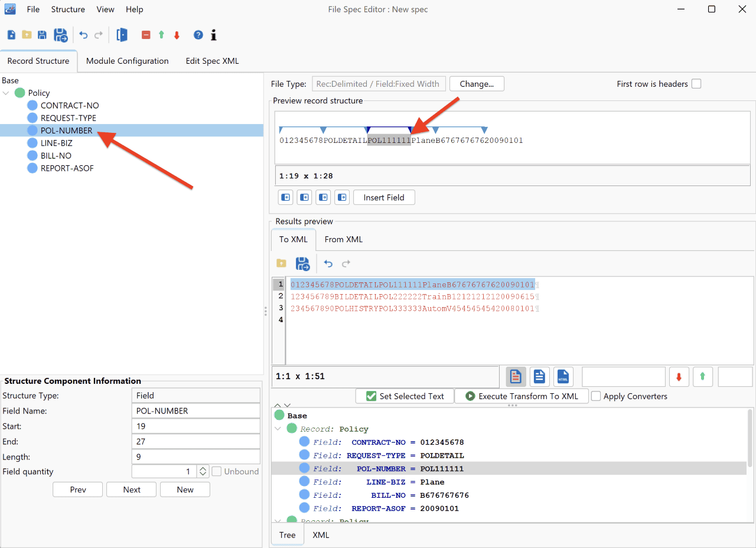Expand the second Record: Policy result node
Screen dimensions: 756x548
[x=278, y=521]
